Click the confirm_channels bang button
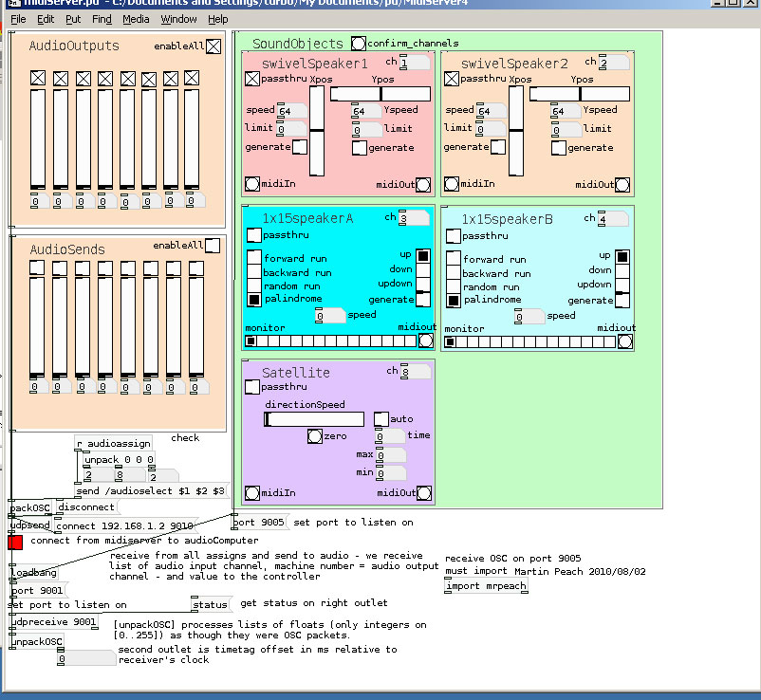 358,44
